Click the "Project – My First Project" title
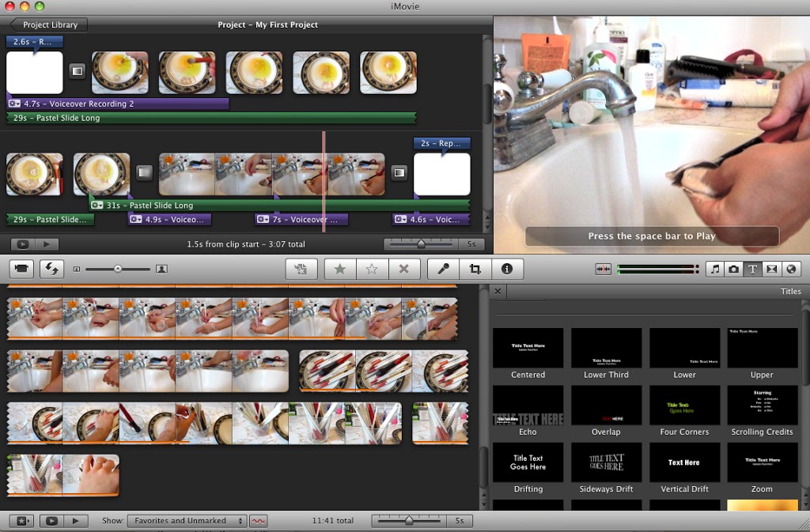Screen dimensions: 810x532 [267, 25]
